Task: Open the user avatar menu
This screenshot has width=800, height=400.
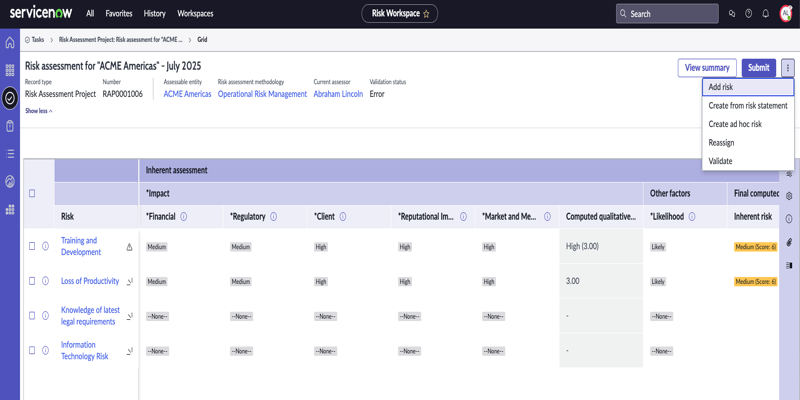Action: (786, 14)
